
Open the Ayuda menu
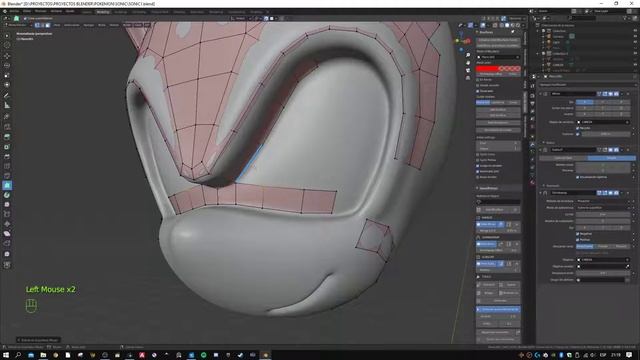pos(70,11)
